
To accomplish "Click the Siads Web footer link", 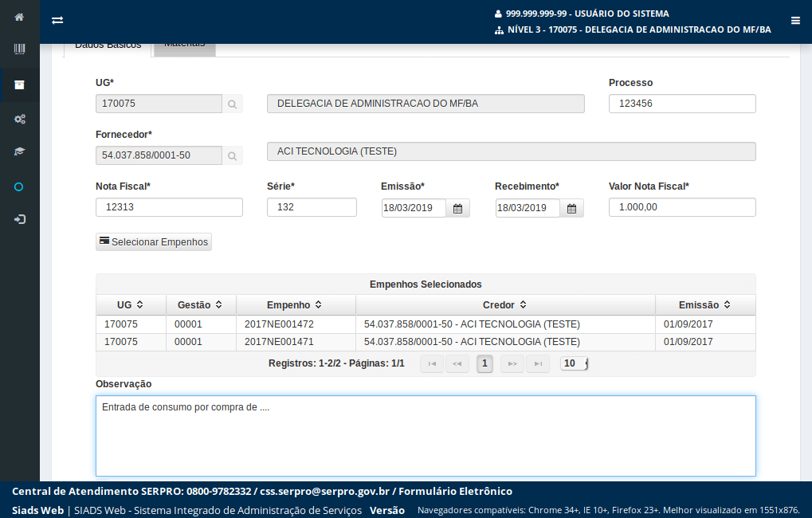I will [x=37, y=510].
